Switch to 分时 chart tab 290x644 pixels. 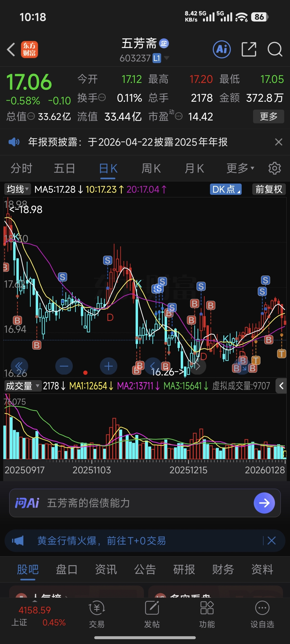point(21,168)
